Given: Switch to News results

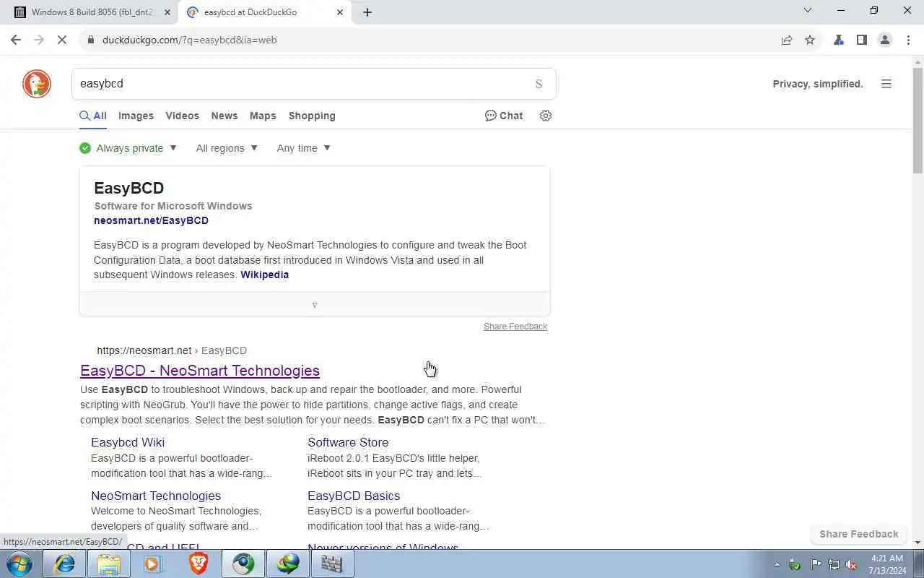Looking at the screenshot, I should pos(225,116).
